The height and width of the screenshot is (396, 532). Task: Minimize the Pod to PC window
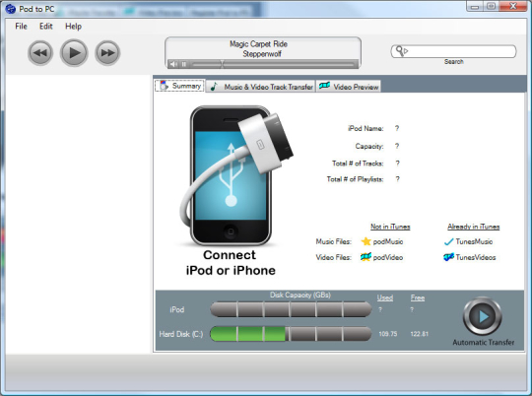[x=475, y=7]
